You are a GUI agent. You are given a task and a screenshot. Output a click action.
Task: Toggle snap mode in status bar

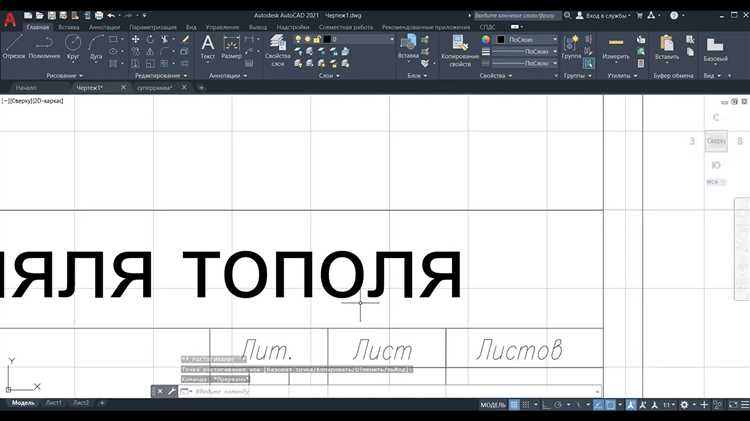tap(526, 405)
